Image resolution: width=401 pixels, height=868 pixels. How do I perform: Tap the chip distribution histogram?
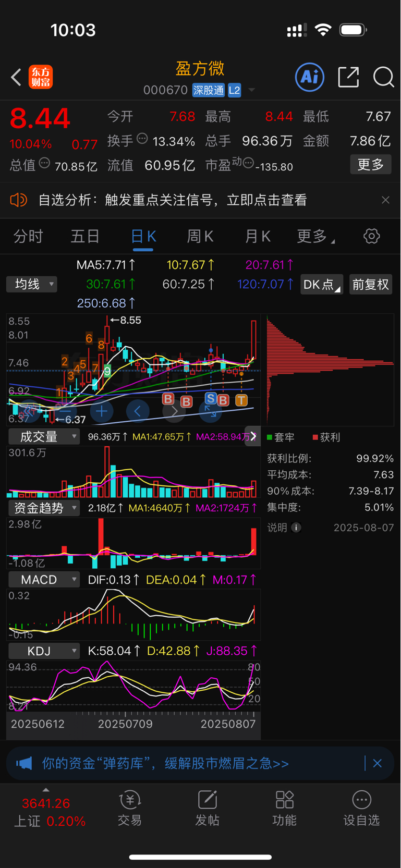[330, 369]
